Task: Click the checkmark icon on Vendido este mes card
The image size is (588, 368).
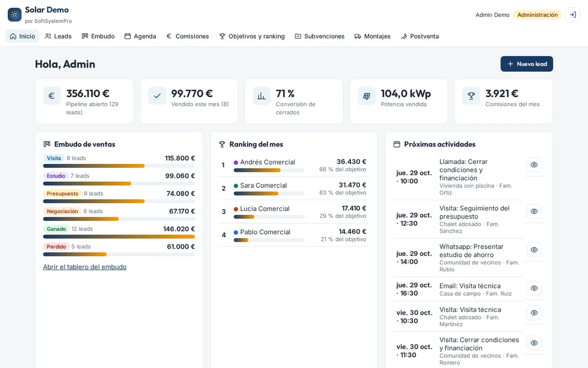Action: point(157,96)
